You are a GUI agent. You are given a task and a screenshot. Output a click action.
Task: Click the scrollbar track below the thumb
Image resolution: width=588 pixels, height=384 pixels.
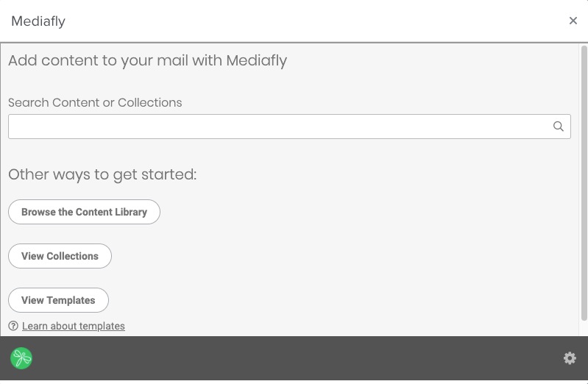584,329
